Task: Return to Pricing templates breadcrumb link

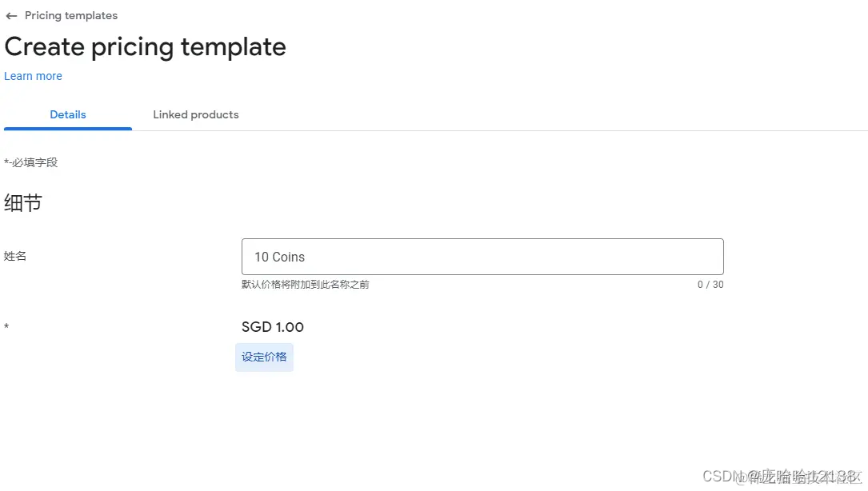Action: click(x=71, y=16)
